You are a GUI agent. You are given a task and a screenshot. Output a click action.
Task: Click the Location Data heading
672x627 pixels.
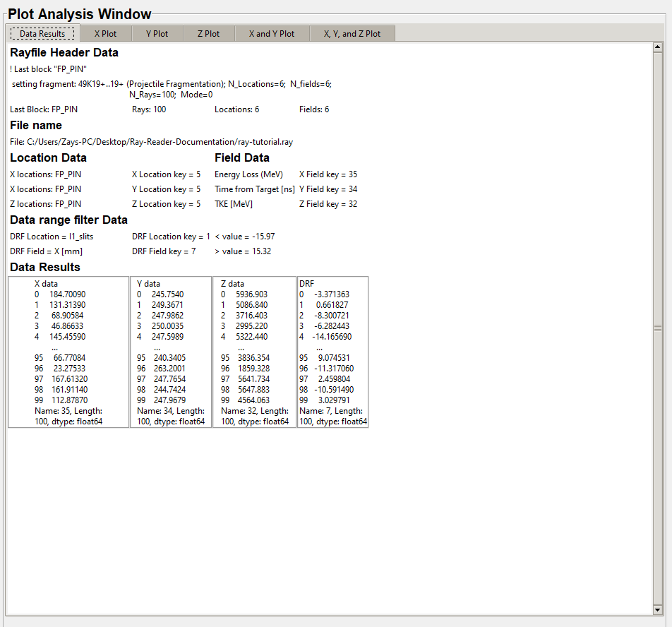(x=48, y=158)
